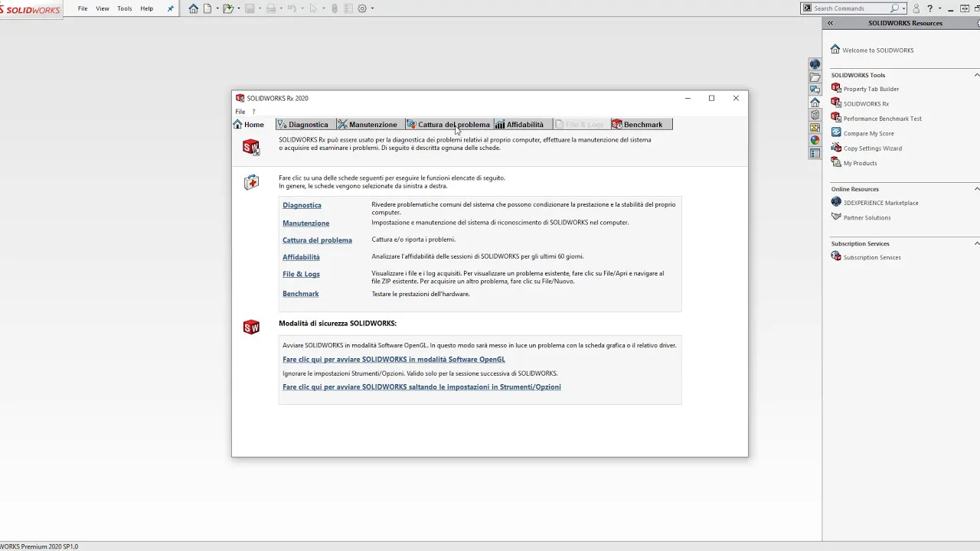
Task: Open the Design Library task pane tab
Action: (815, 115)
